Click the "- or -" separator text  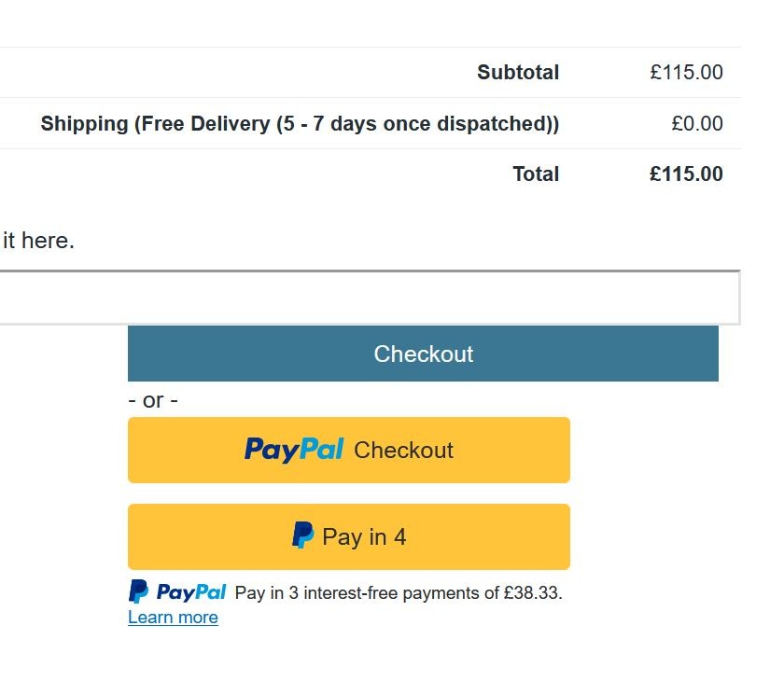point(153,400)
